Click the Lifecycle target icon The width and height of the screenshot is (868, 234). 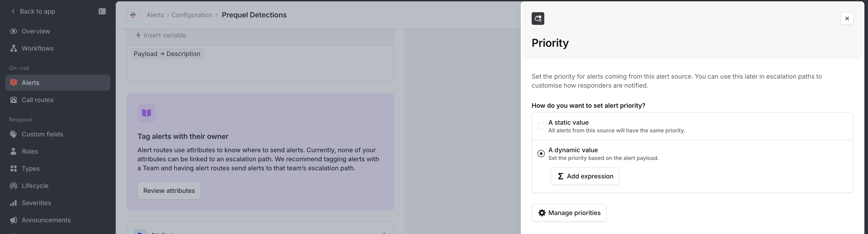click(14, 186)
